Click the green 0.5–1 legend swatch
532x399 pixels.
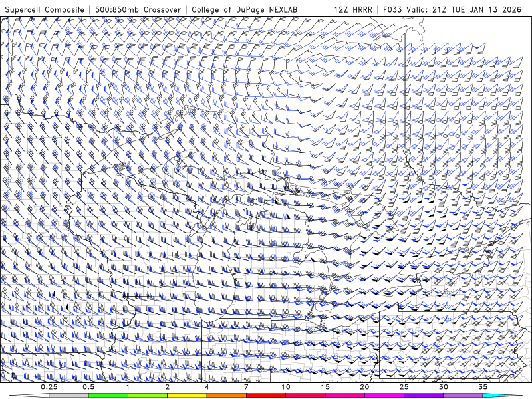coord(108,396)
